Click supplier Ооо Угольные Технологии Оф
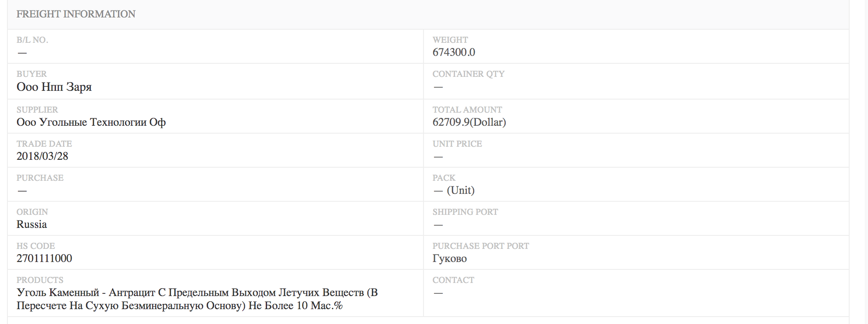The width and height of the screenshot is (868, 324). click(x=91, y=122)
